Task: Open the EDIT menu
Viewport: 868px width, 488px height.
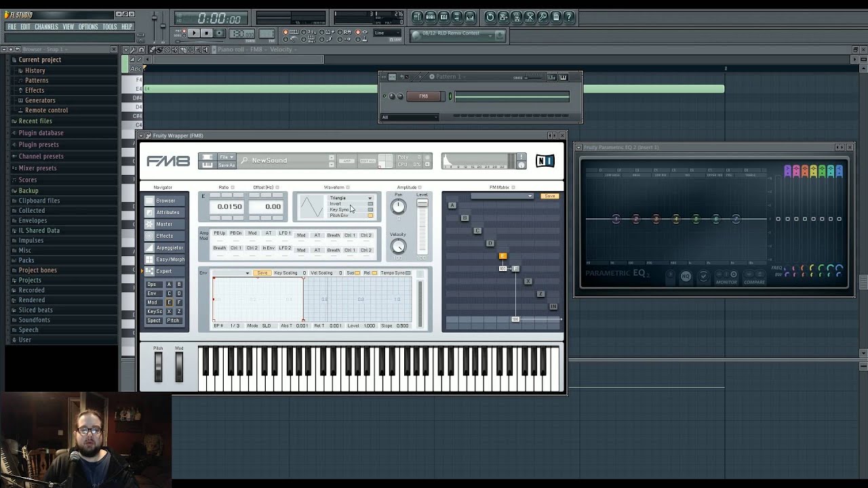Action: point(25,26)
